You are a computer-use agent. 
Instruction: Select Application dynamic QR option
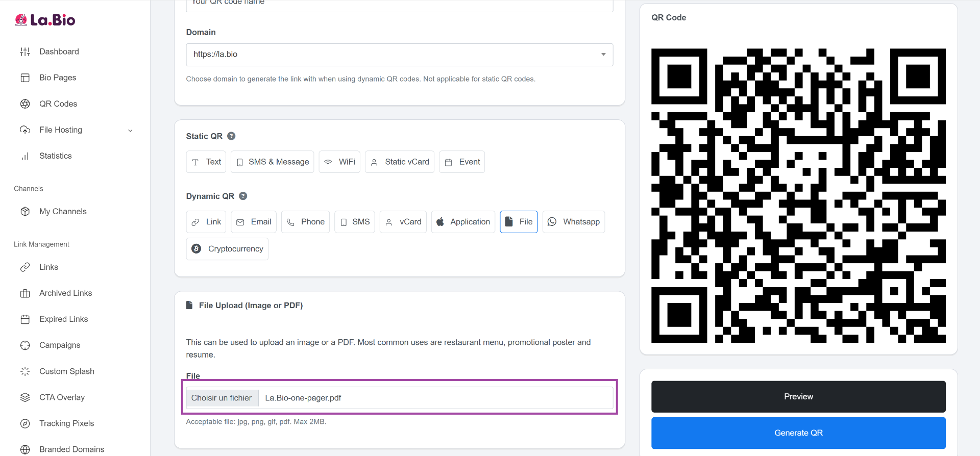[462, 222]
